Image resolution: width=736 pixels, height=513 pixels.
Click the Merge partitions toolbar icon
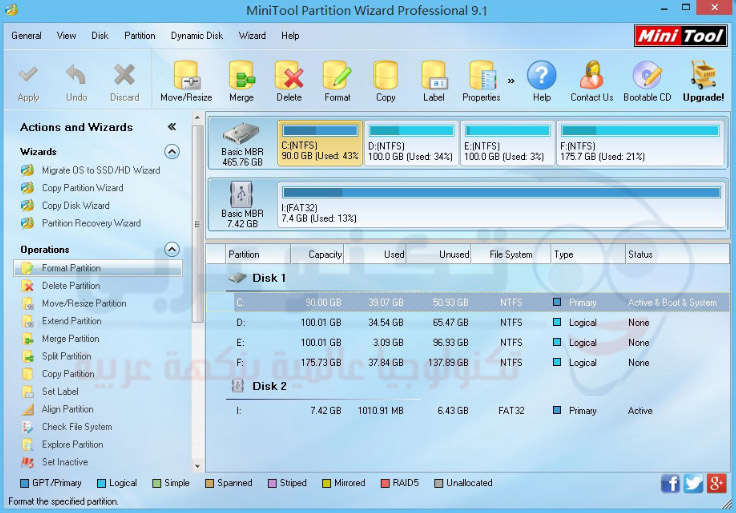coord(241,76)
